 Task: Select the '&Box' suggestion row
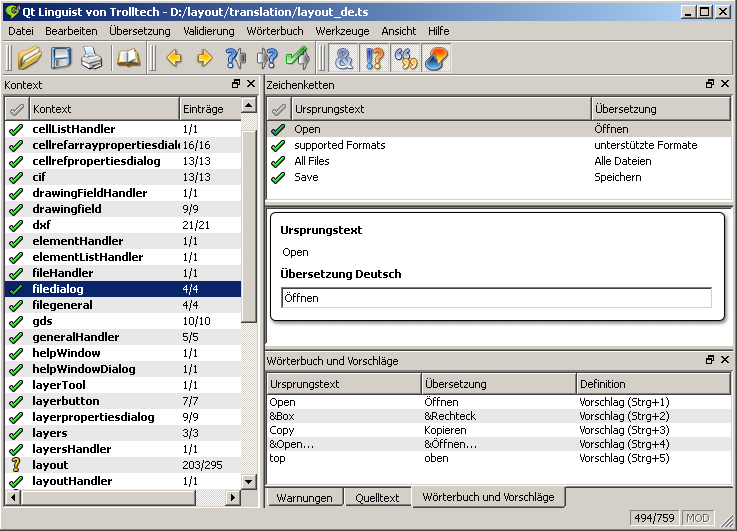click(x=282, y=416)
